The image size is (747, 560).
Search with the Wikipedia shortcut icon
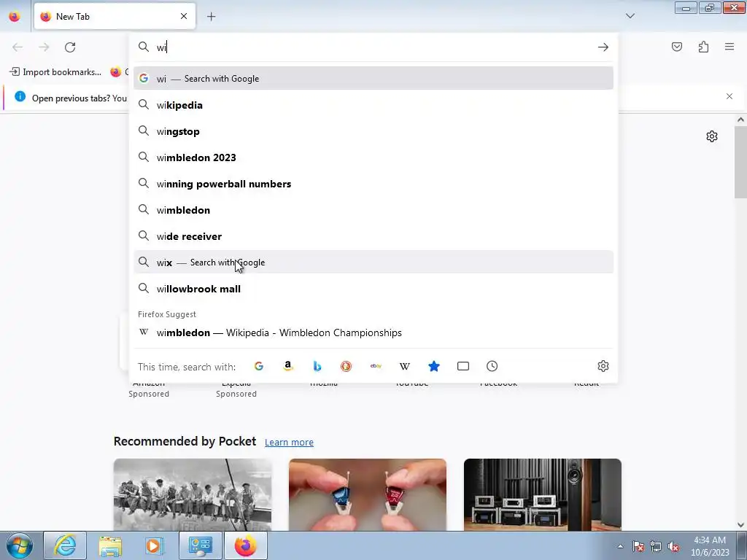[405, 366]
